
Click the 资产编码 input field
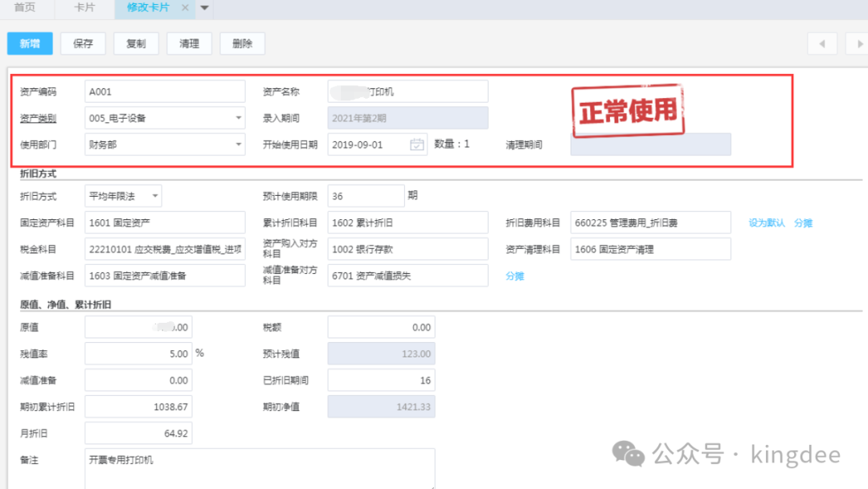[x=165, y=92]
